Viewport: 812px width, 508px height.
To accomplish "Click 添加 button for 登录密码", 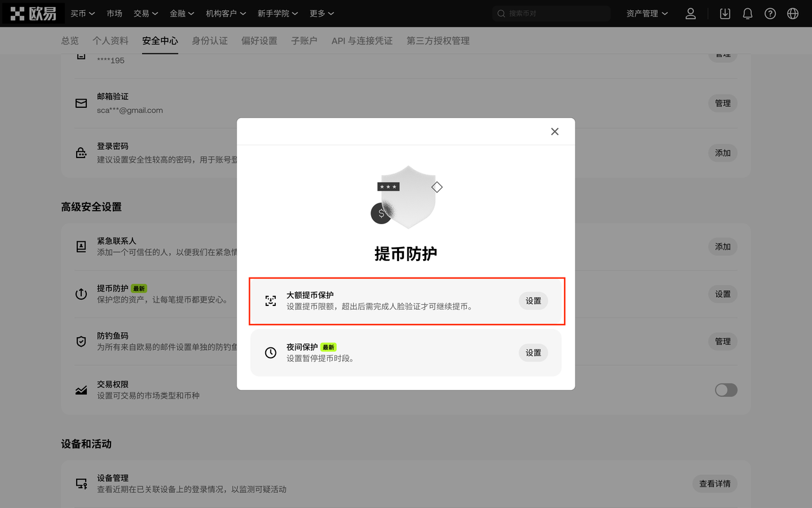I will (723, 152).
